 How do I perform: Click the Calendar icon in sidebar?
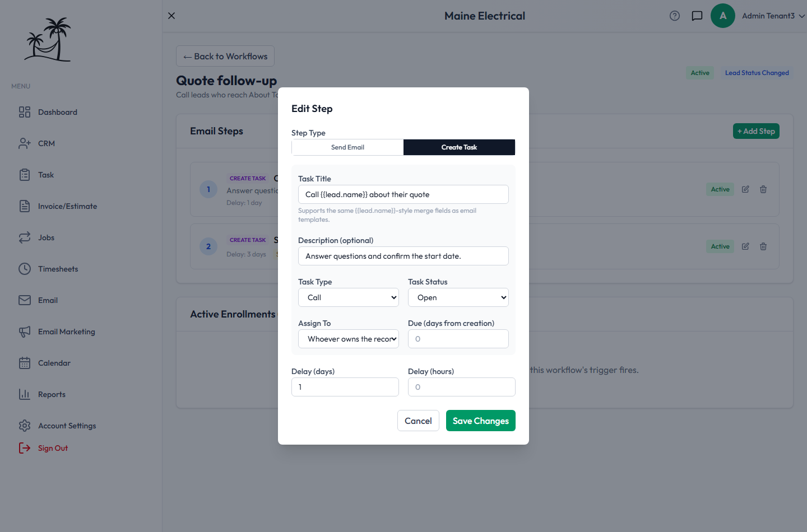coord(25,363)
